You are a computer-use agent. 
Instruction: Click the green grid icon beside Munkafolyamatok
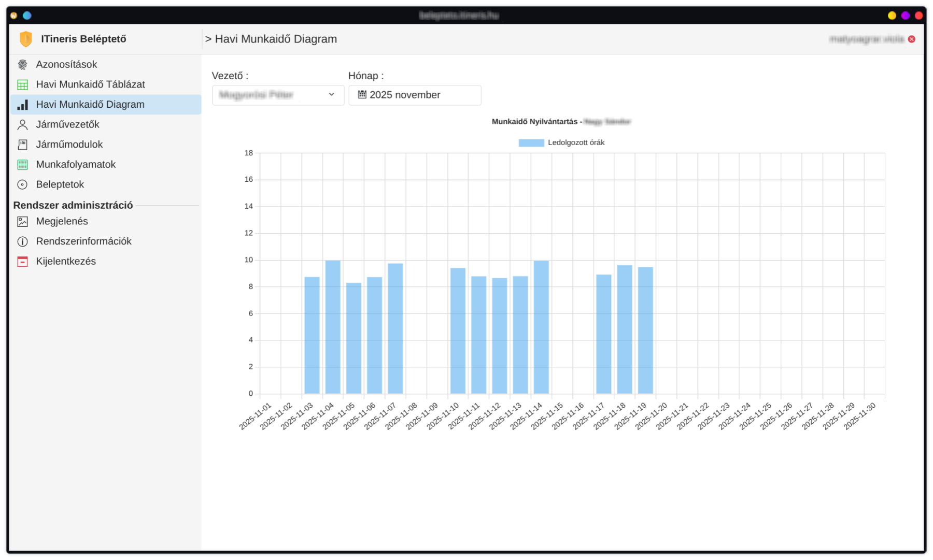click(x=22, y=165)
